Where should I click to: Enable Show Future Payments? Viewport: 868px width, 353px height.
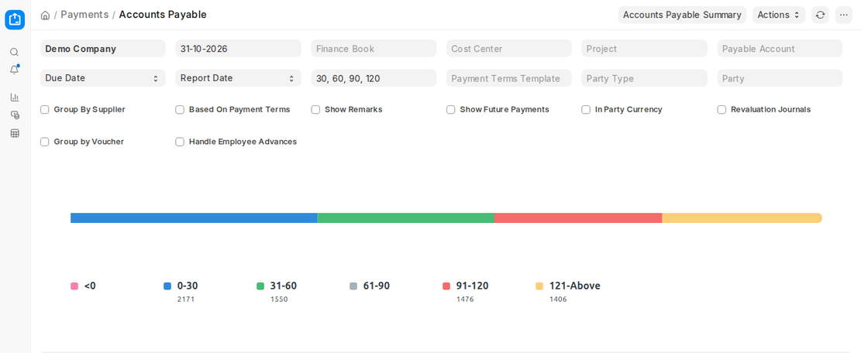[x=450, y=110]
